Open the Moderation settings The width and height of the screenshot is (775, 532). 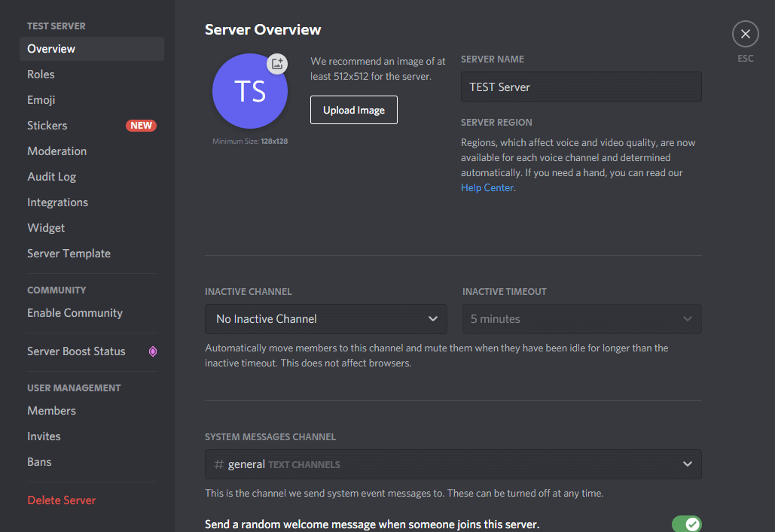pyautogui.click(x=57, y=151)
